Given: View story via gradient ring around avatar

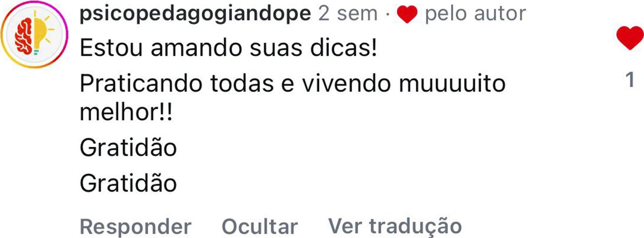Looking at the screenshot, I should (x=34, y=35).
